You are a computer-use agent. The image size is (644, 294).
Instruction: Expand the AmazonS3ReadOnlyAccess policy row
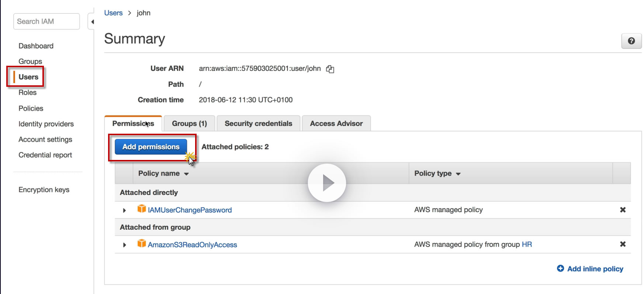[x=124, y=245]
